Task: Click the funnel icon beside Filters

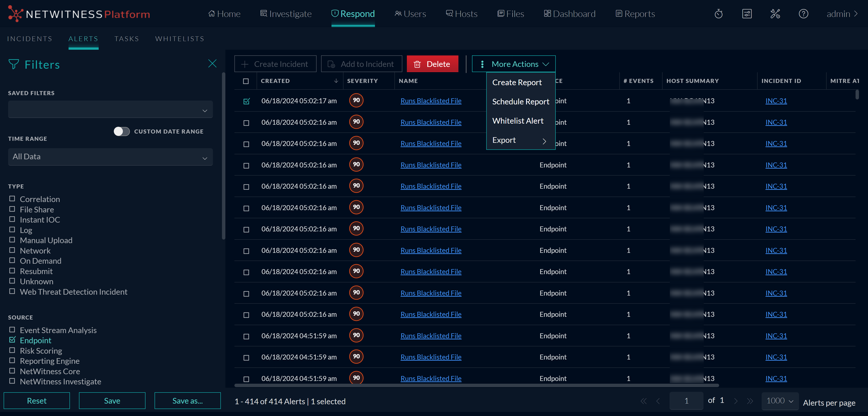Action: click(x=13, y=64)
